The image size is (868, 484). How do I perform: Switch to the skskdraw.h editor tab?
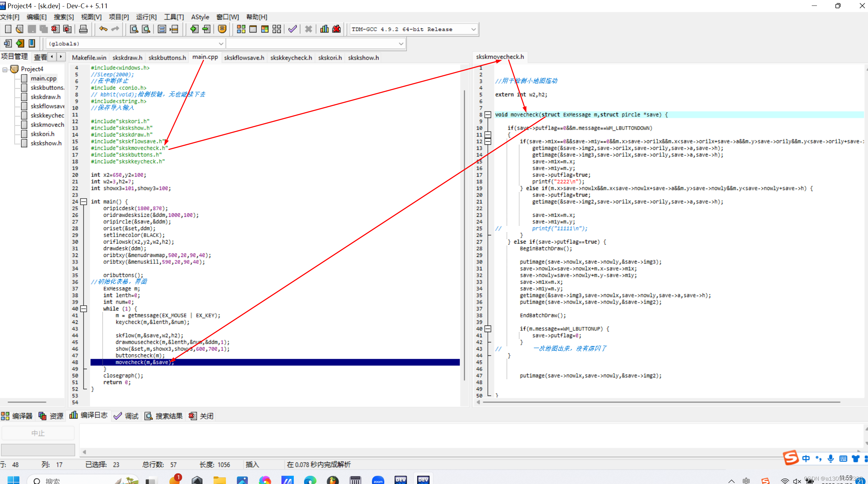(x=127, y=58)
